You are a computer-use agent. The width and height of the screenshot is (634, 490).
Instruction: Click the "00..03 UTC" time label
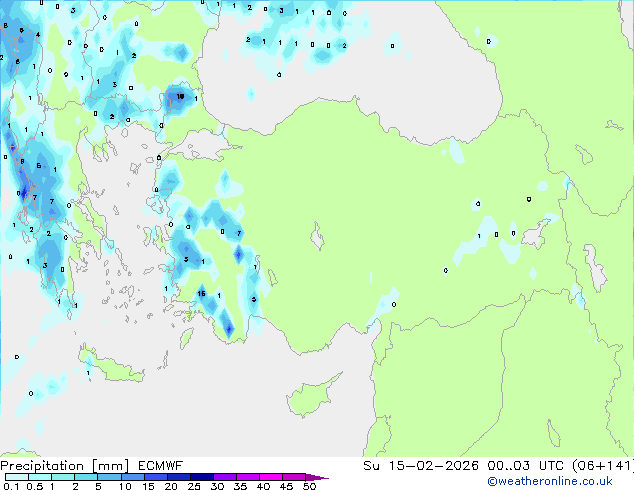tap(528, 465)
